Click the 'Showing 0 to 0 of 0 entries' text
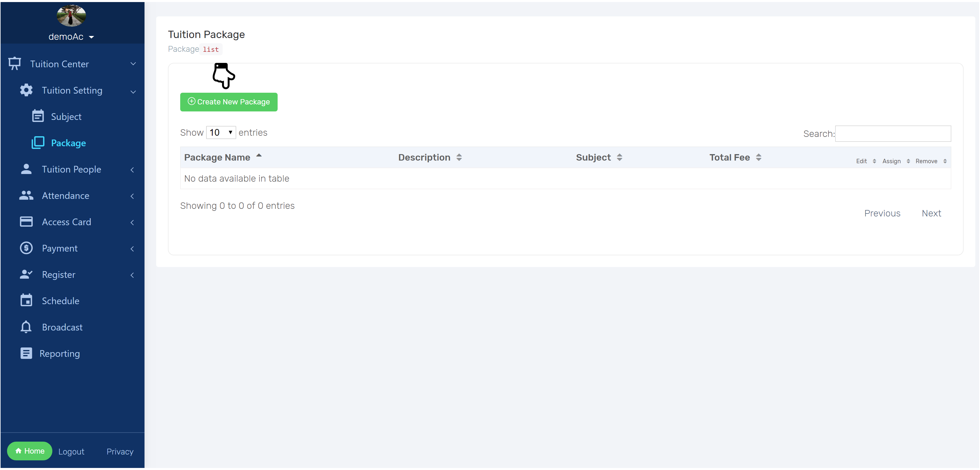The image size is (980, 470). click(x=237, y=206)
